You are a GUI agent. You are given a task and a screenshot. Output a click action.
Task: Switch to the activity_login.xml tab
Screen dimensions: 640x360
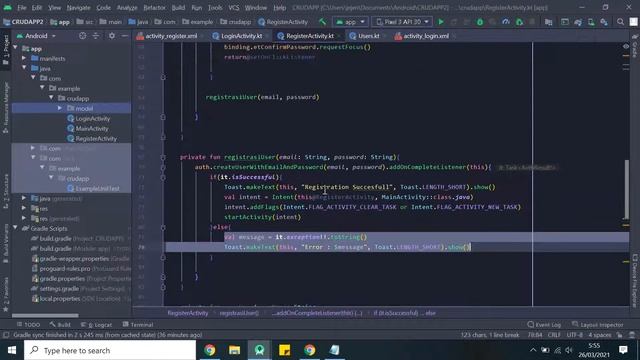[426, 36]
